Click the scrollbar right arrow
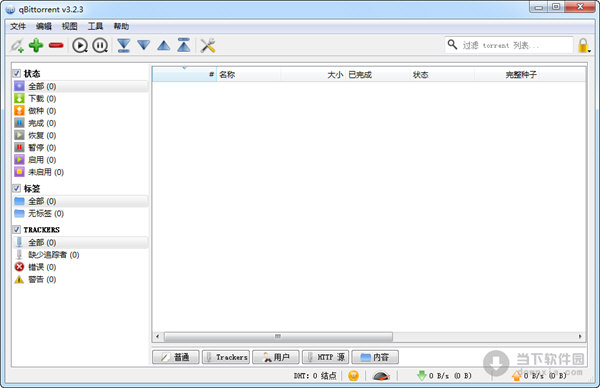Image resolution: width=600 pixels, height=388 pixels. [x=580, y=337]
